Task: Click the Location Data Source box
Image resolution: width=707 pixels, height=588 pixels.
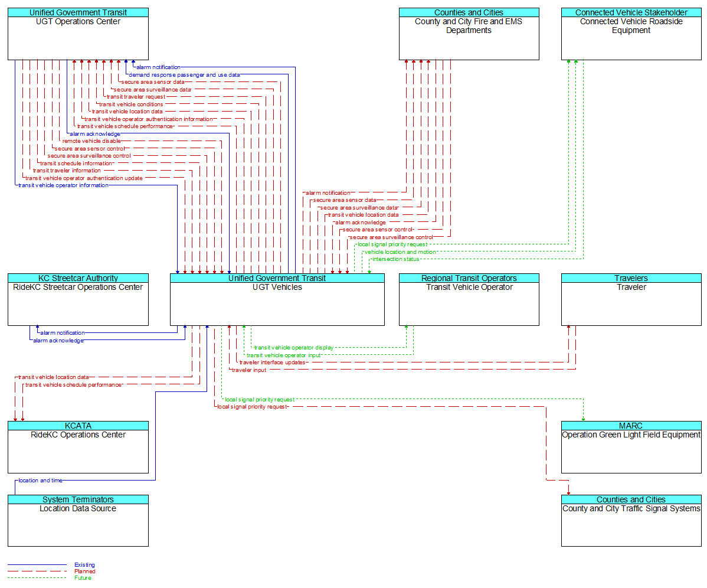Action: [78, 521]
